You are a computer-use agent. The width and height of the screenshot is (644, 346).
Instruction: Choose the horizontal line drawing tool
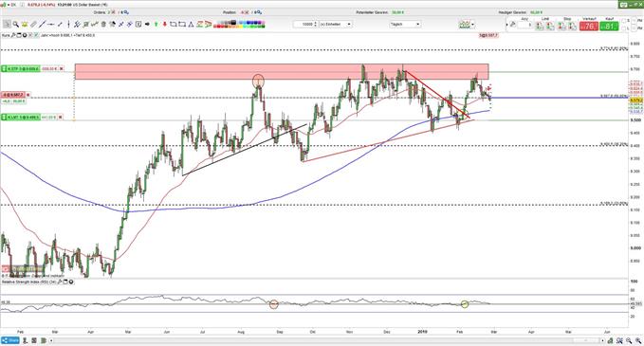pyautogui.click(x=50, y=25)
